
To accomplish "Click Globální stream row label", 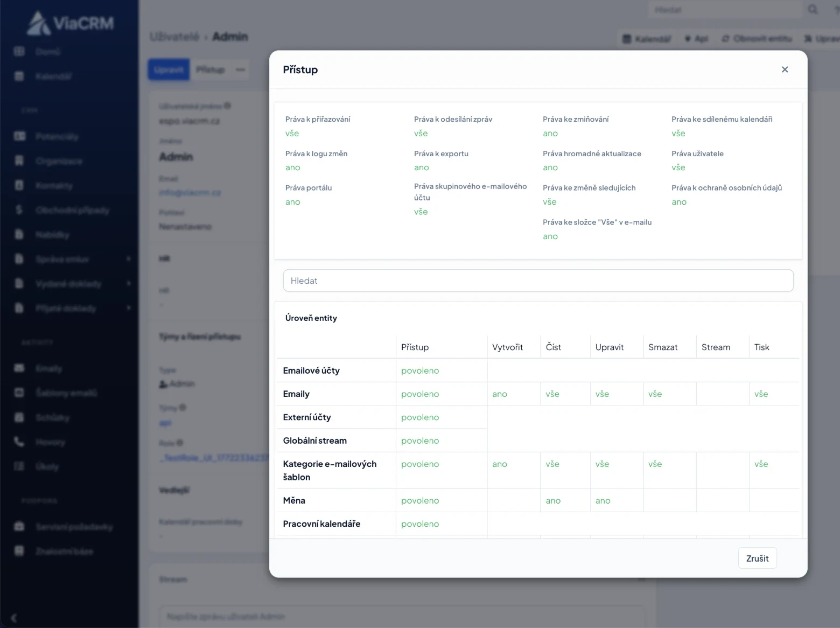I will [315, 441].
